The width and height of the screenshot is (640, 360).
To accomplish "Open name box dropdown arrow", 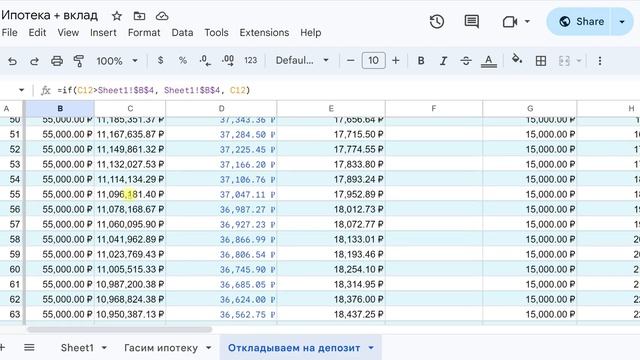I will pos(21,90).
